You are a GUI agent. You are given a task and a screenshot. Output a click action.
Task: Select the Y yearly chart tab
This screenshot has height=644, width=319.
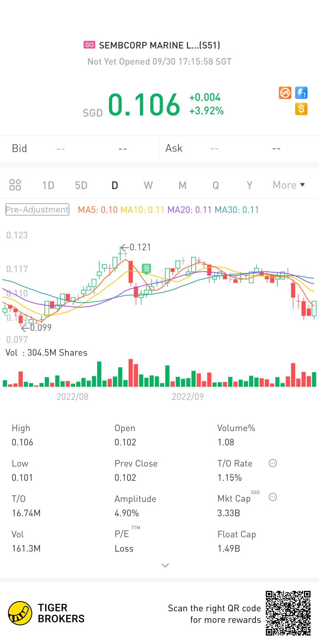click(250, 186)
